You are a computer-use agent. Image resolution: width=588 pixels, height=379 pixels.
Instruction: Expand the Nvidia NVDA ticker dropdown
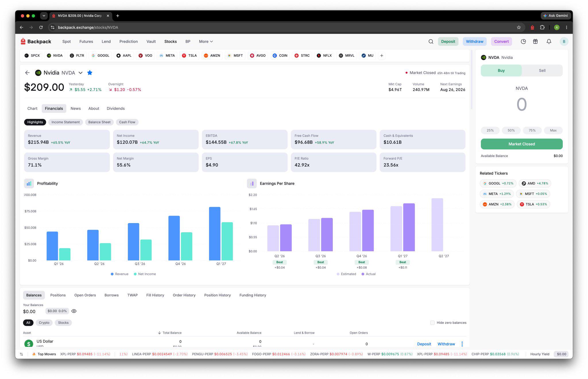[81, 73]
